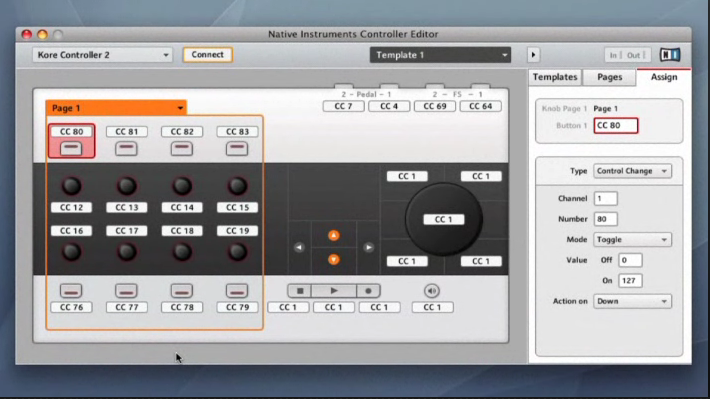Select the knob labeled CC 19
The height and width of the screenshot is (399, 710).
pos(237,252)
